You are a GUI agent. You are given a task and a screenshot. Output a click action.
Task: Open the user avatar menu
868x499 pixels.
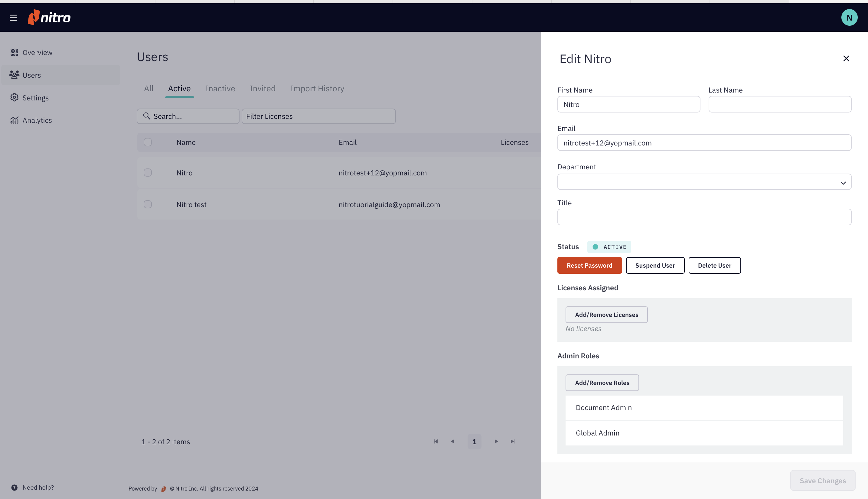849,17
